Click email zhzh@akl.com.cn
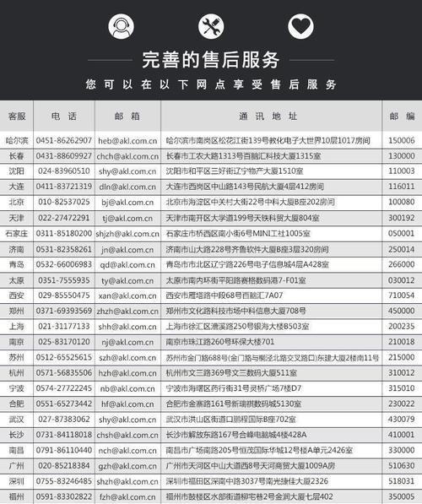 point(127,312)
